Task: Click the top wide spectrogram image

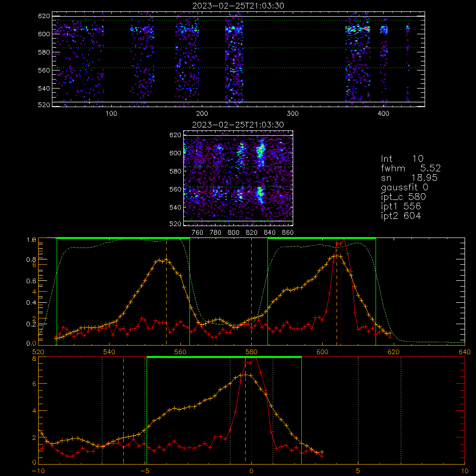Action: [238, 59]
